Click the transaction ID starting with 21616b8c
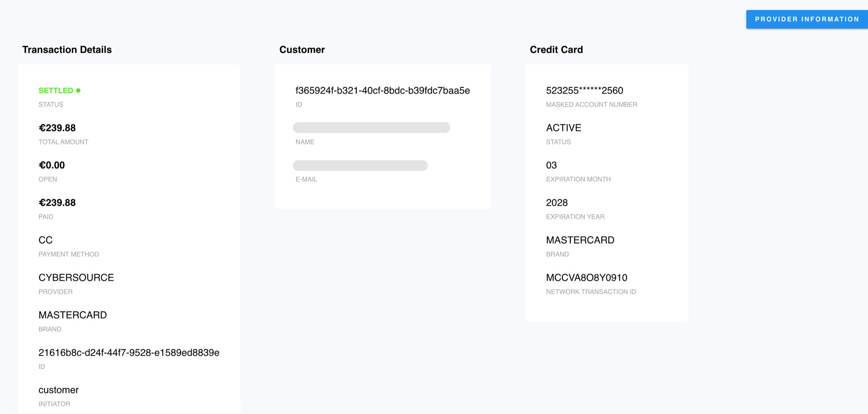Screen dimensions: 868x414 [129, 353]
